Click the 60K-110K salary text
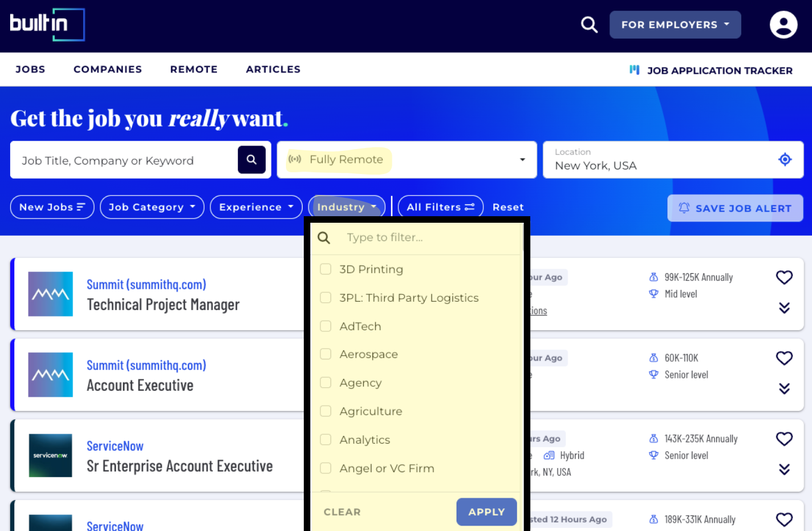This screenshot has width=812, height=531. [x=682, y=358]
